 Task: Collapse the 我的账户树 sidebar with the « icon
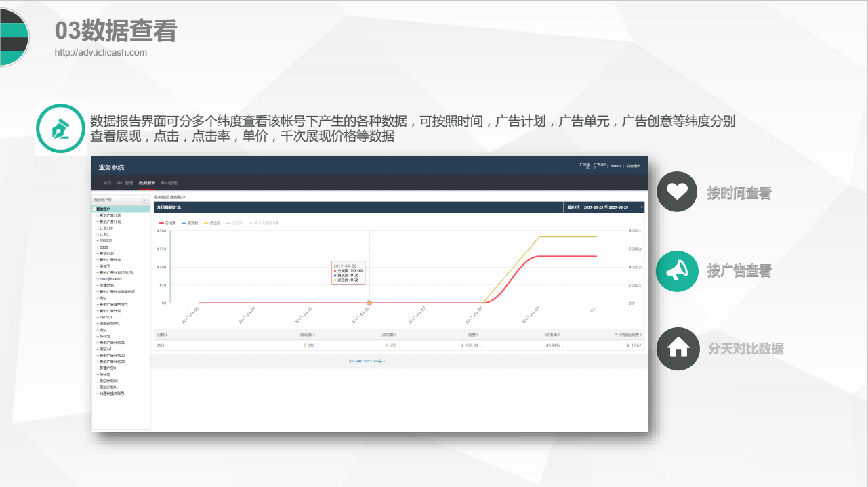point(145,200)
